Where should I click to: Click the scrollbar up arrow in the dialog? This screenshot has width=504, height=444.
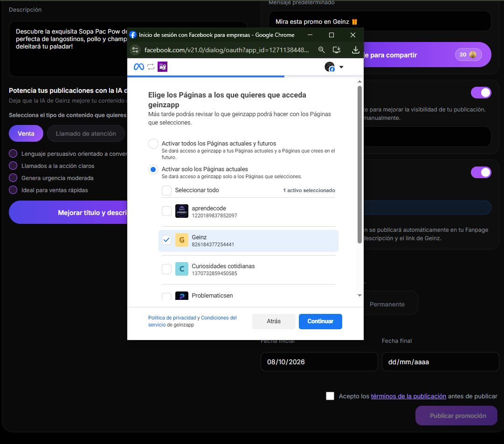[x=359, y=81]
